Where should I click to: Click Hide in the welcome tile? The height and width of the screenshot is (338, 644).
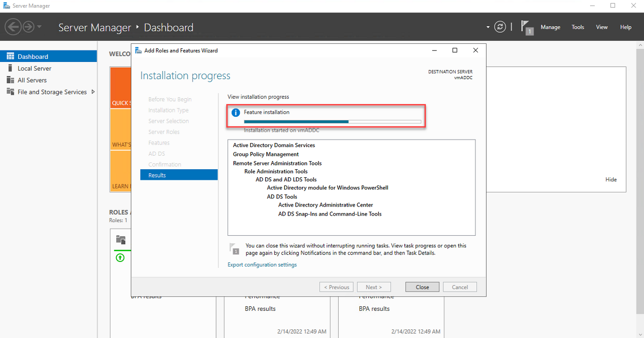[611, 179]
